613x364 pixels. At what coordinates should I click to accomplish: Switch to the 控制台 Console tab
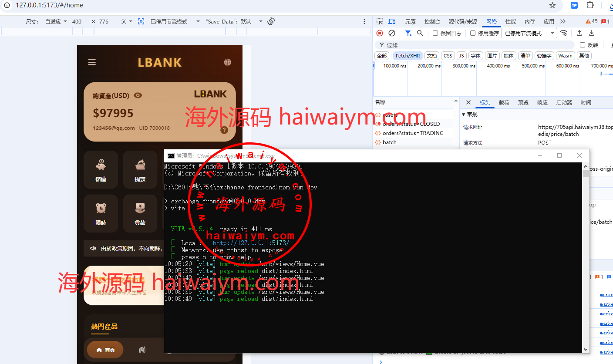pyautogui.click(x=432, y=21)
